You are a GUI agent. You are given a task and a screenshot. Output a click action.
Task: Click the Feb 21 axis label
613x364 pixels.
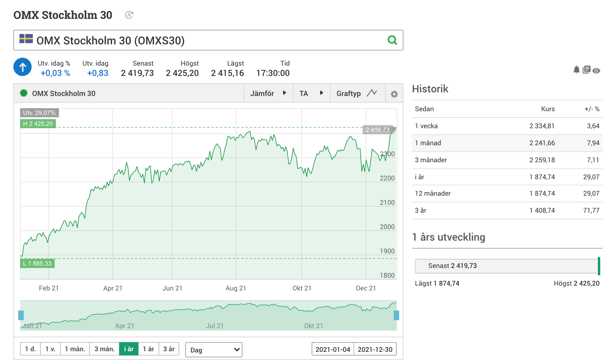pos(49,288)
